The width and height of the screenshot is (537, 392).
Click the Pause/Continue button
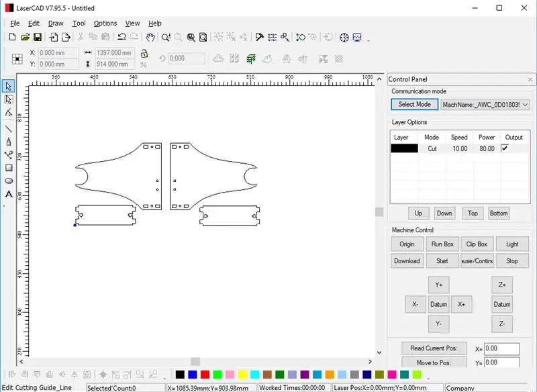pos(477,261)
